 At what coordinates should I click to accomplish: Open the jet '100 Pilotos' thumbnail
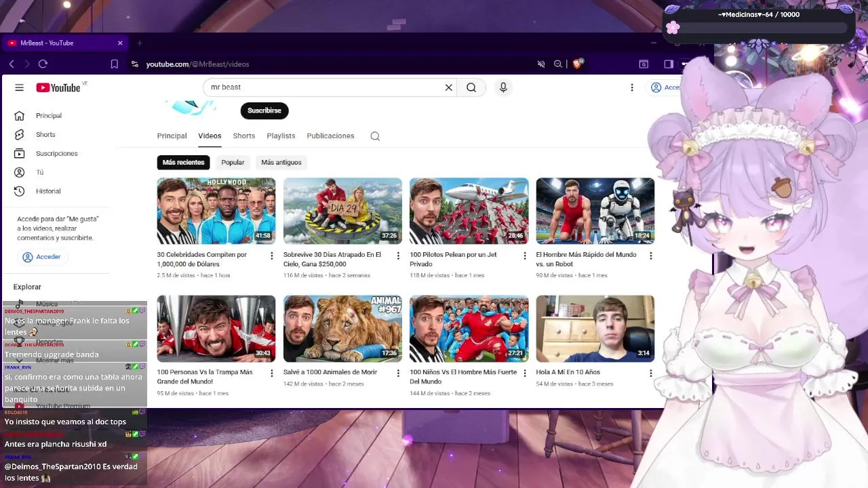(469, 211)
